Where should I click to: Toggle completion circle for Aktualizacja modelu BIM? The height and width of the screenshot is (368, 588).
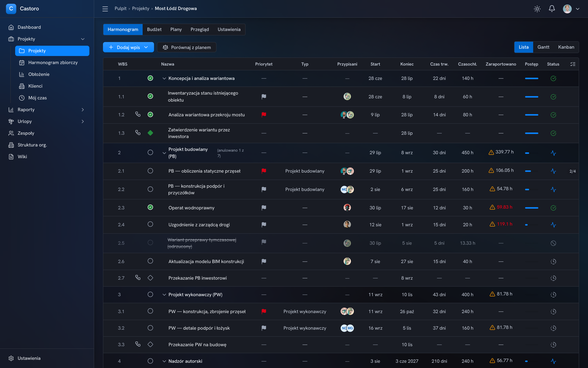pyautogui.click(x=150, y=261)
